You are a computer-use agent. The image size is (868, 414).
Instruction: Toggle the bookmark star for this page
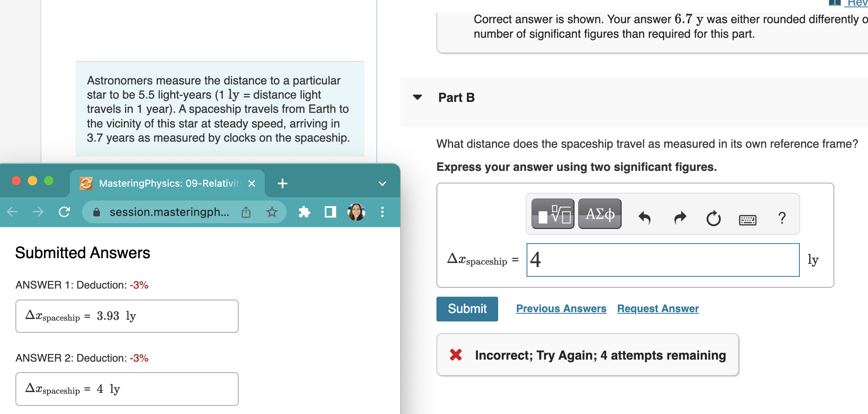pos(272,212)
